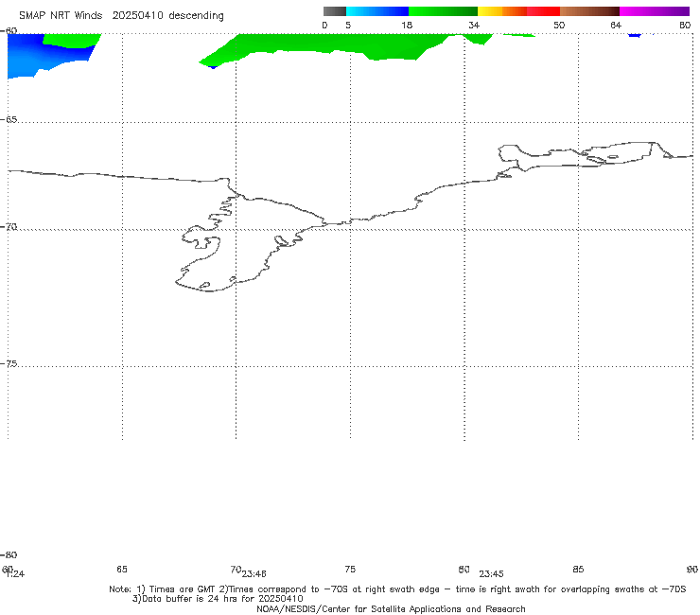
Task: Click the gray segment of the color bar
Action: [x=335, y=11]
